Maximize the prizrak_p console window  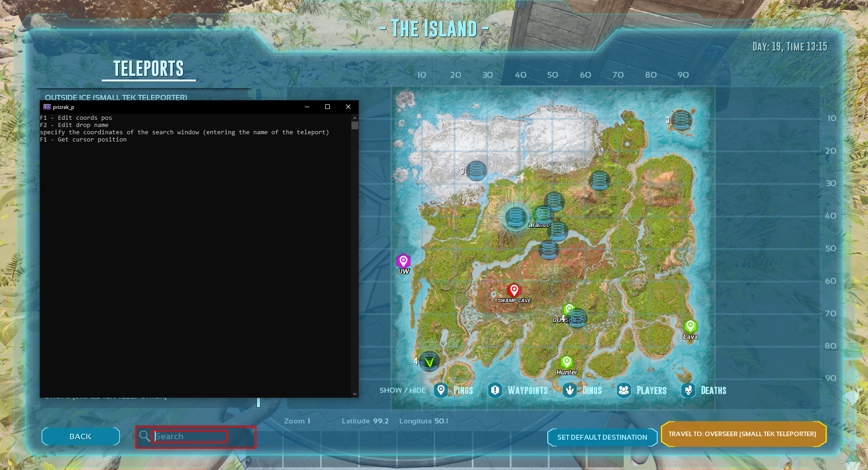pos(327,107)
